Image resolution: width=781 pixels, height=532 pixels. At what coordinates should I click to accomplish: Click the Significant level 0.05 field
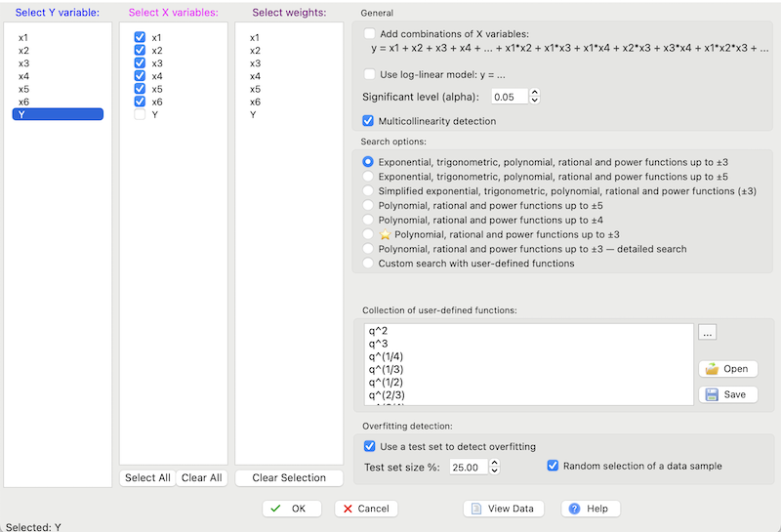point(509,97)
